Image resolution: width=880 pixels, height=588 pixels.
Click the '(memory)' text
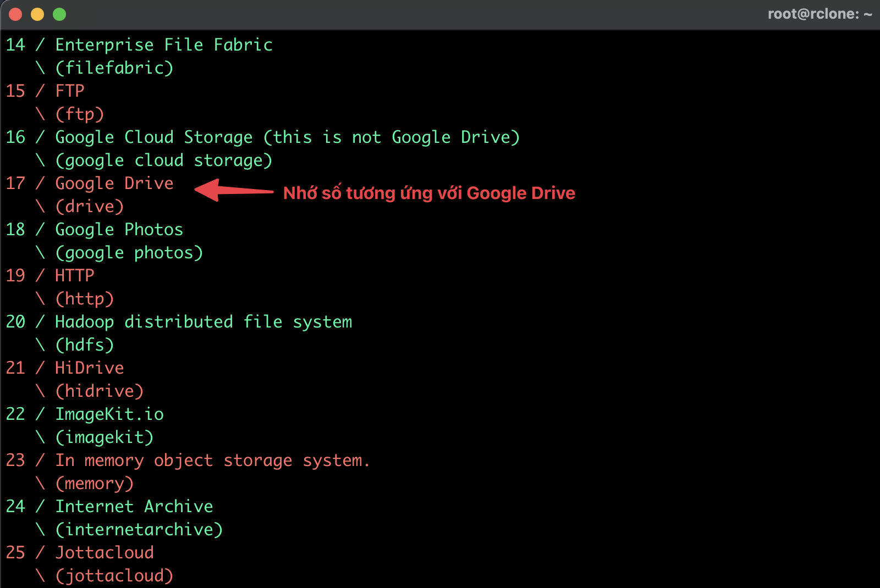tap(95, 484)
